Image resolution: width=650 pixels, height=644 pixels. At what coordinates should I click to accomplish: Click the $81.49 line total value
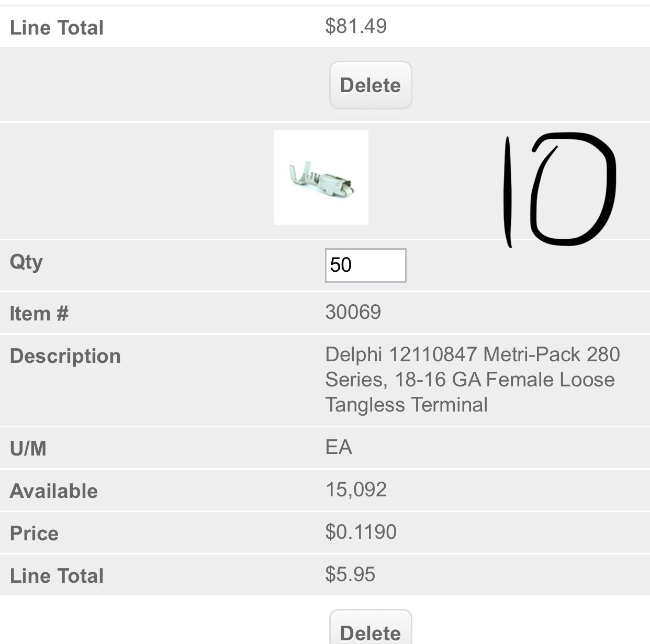pyautogui.click(x=356, y=26)
